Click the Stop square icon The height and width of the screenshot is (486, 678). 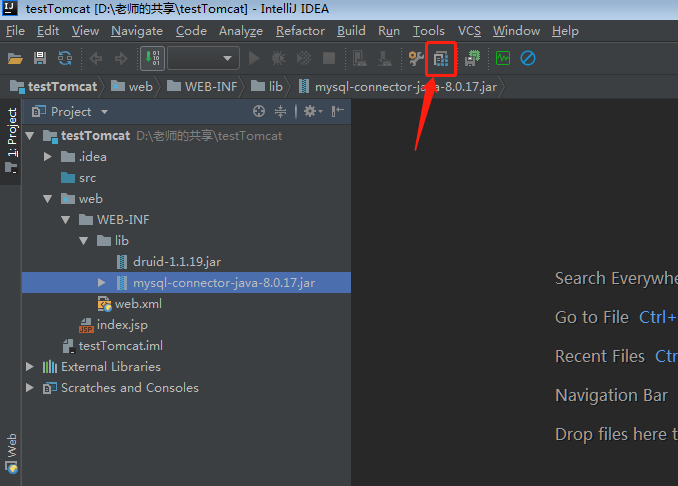click(329, 58)
